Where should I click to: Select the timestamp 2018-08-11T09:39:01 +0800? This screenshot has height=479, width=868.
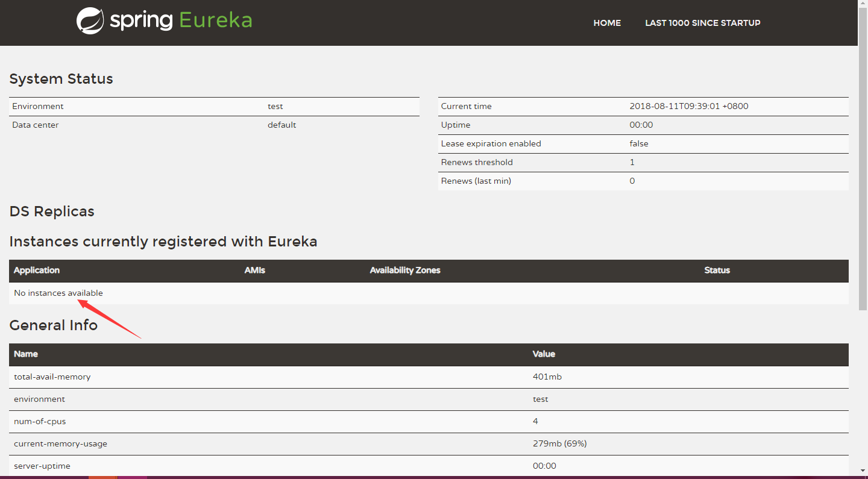point(689,106)
